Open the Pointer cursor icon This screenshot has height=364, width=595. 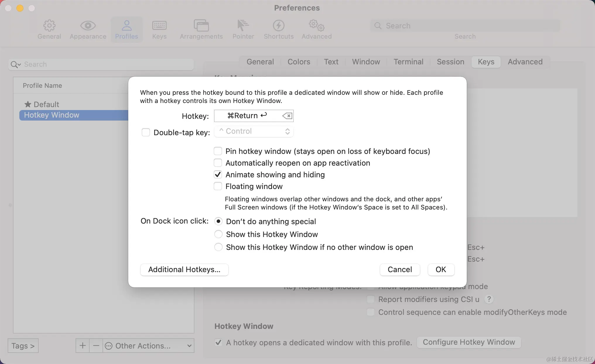(243, 26)
